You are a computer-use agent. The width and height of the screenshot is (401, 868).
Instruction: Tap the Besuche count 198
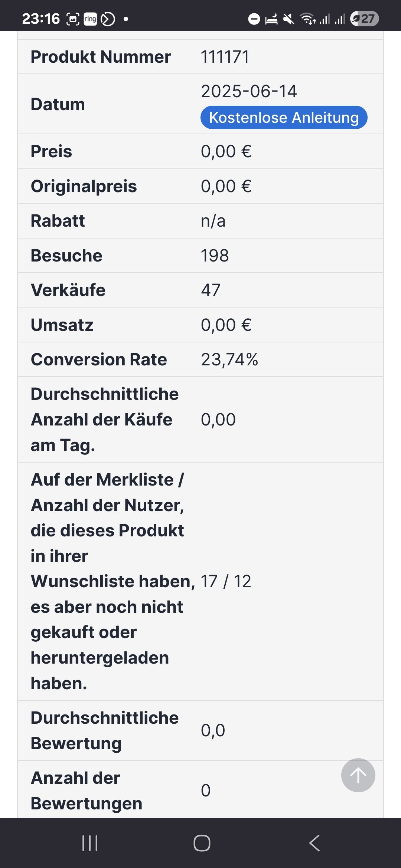[215, 256]
